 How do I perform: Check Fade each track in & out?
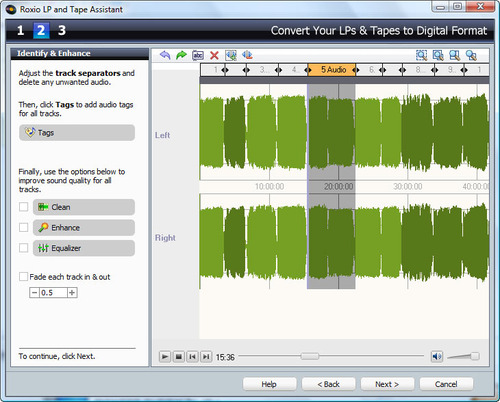click(23, 277)
